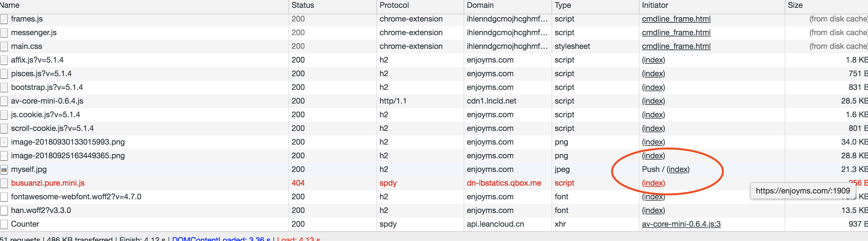
Task: Click the fontawesome-webfont.woff2 file icon
Action: coord(4,197)
